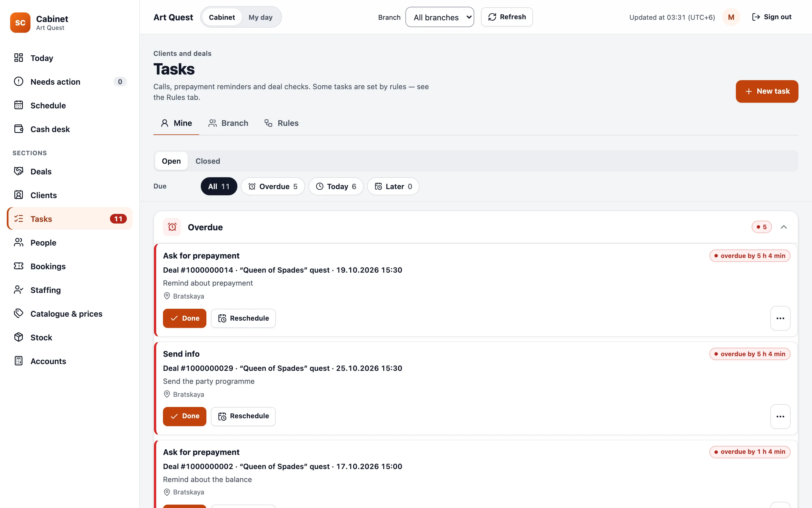Open Catalogue & prices section
Image resolution: width=812 pixels, height=508 pixels.
click(x=70, y=314)
